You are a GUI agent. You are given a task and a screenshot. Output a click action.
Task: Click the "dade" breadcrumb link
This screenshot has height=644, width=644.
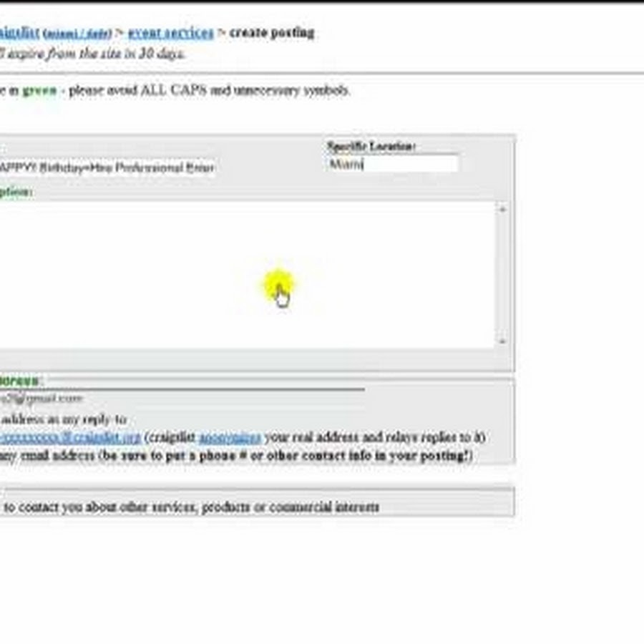point(99,34)
